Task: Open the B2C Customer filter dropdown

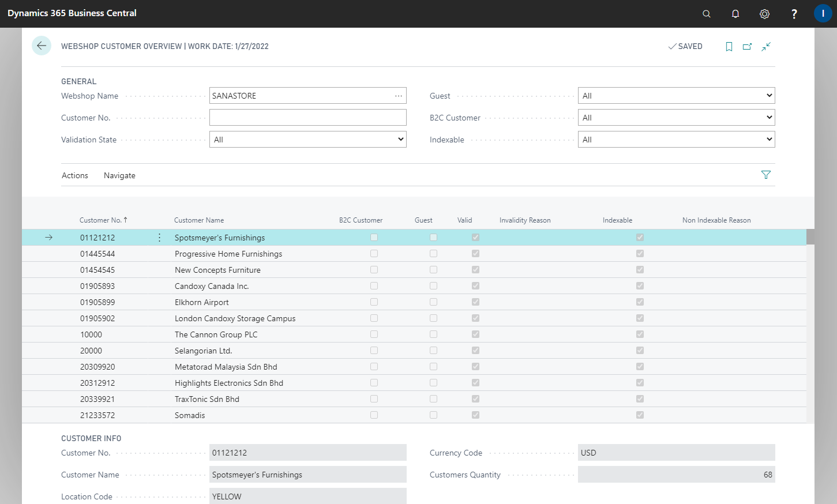Action: tap(676, 118)
